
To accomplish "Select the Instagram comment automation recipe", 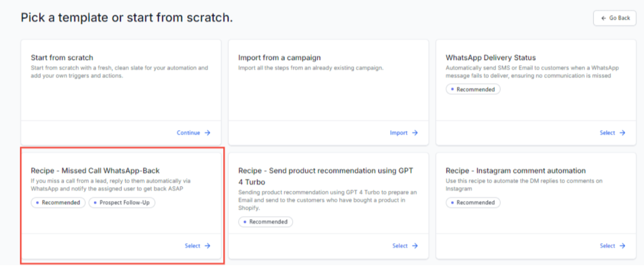I will point(607,246).
